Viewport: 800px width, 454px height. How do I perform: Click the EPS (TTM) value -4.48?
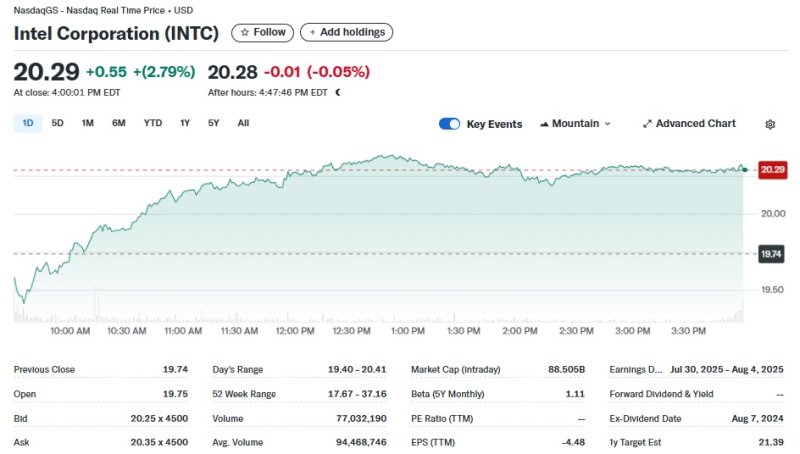(573, 443)
